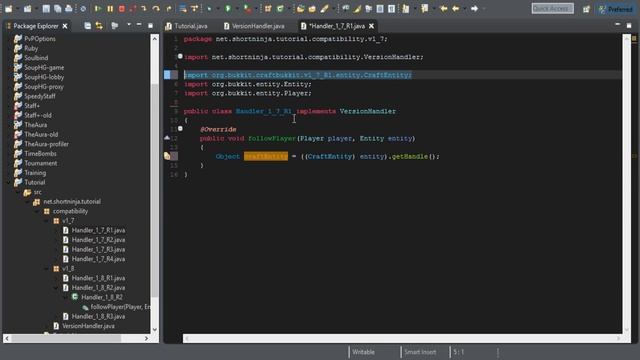Click the override indicator on line 12
640x360 pixels.
pos(167,138)
